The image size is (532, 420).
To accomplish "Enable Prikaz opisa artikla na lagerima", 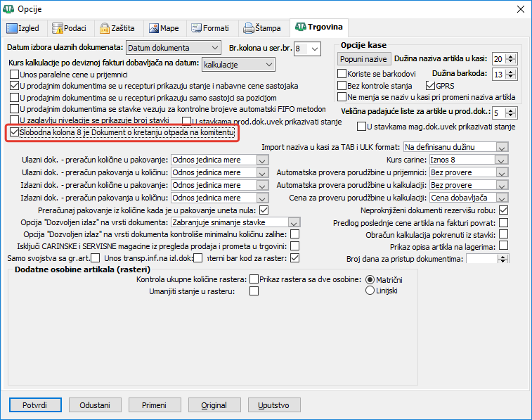I will pyautogui.click(x=504, y=245).
